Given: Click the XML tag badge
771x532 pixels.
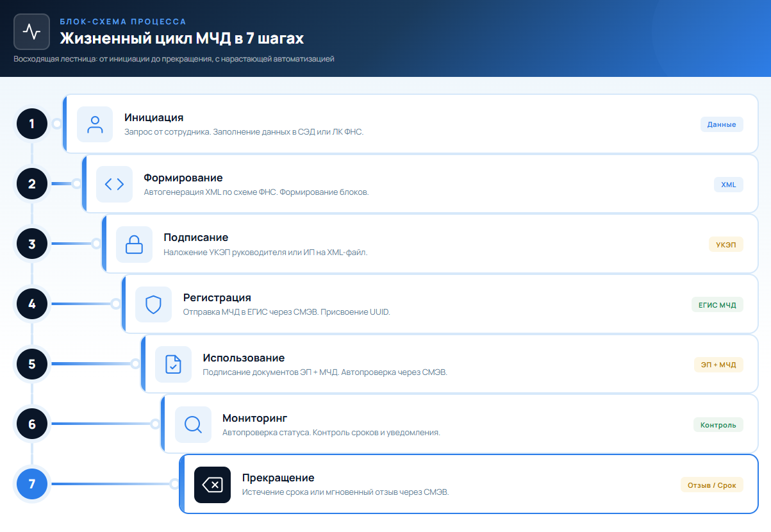Looking at the screenshot, I should 729,185.
